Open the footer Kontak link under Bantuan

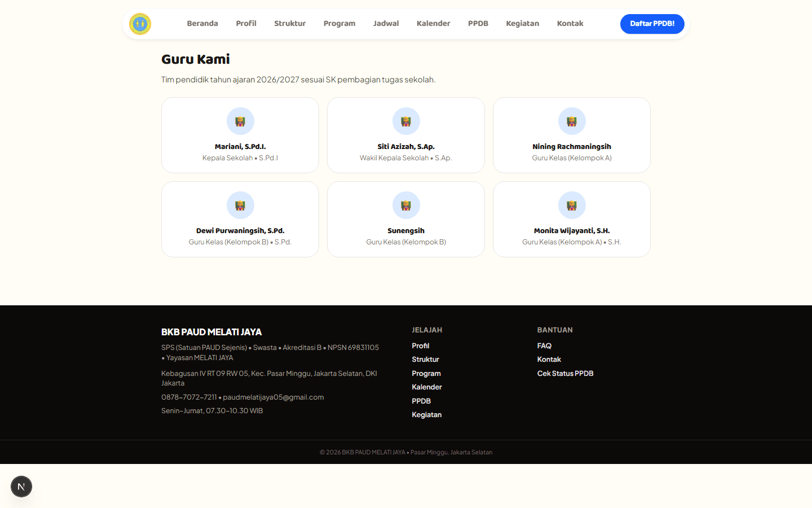pyautogui.click(x=549, y=360)
